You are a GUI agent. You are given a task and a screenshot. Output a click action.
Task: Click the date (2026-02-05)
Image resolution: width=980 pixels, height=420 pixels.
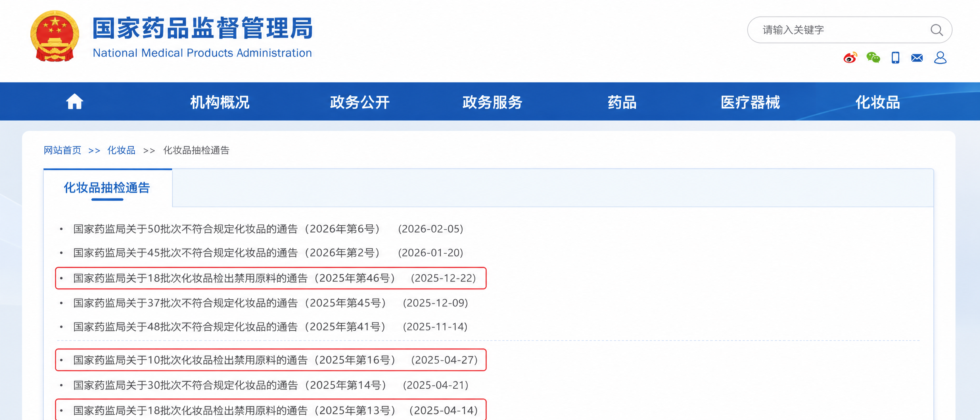click(x=431, y=229)
